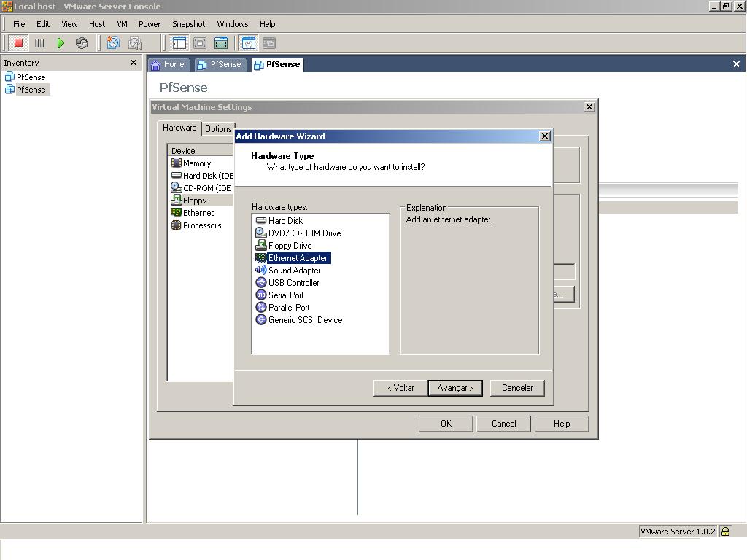This screenshot has width=747, height=560.
Task: Toggle the inventory sidebar toolbar icon
Action: (x=179, y=43)
